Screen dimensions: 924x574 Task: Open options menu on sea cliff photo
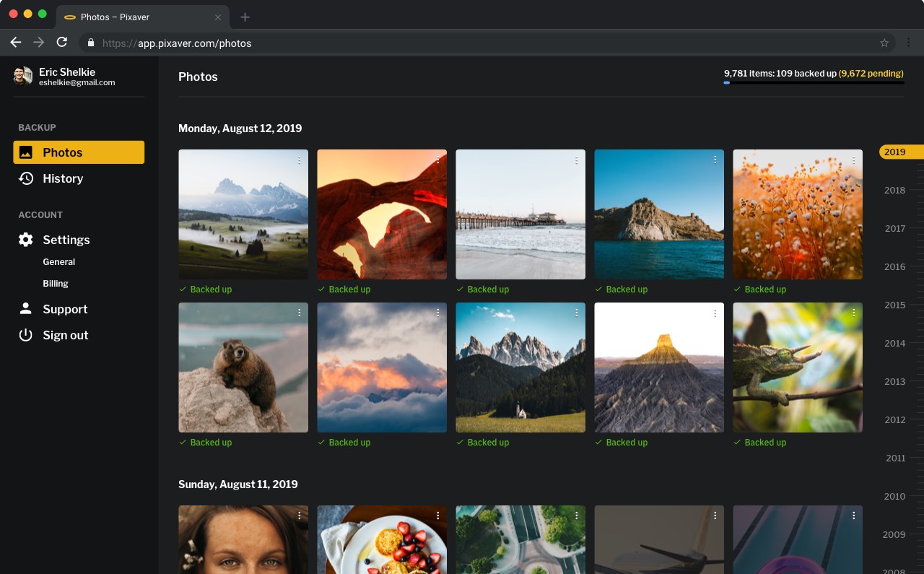pyautogui.click(x=715, y=160)
